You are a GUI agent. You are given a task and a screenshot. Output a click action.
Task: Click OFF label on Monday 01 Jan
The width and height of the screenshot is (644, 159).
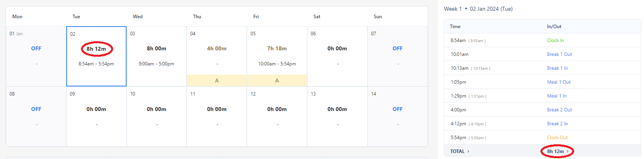click(36, 48)
